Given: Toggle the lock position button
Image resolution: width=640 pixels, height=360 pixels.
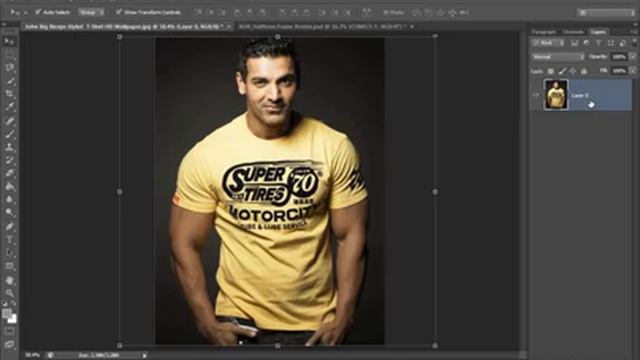Looking at the screenshot, I should (x=573, y=71).
